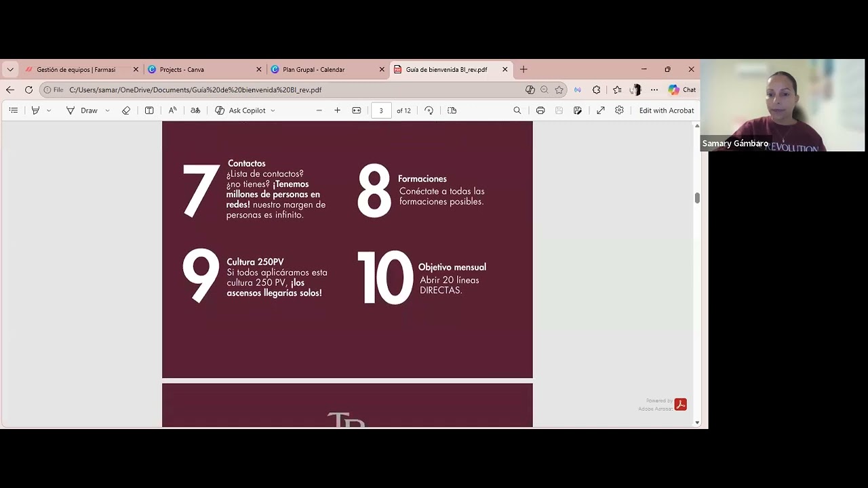Add this page to favorites

tap(559, 89)
